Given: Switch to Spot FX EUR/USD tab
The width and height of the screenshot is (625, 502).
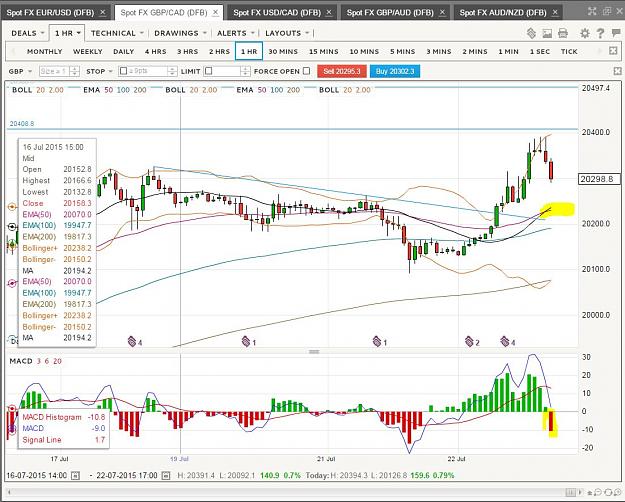Looking at the screenshot, I should (51, 12).
